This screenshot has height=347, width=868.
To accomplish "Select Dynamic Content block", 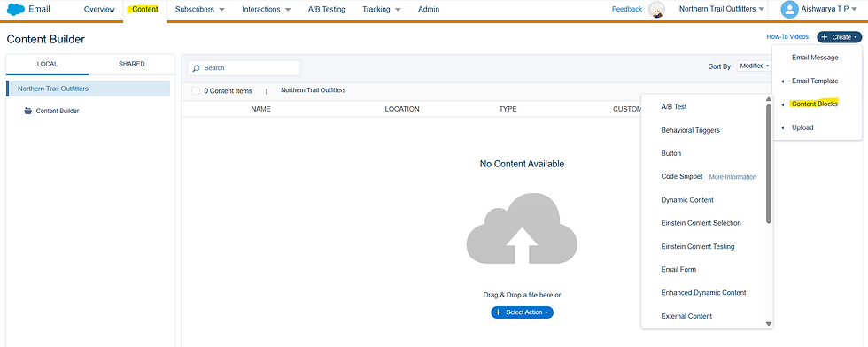I will coord(687,200).
